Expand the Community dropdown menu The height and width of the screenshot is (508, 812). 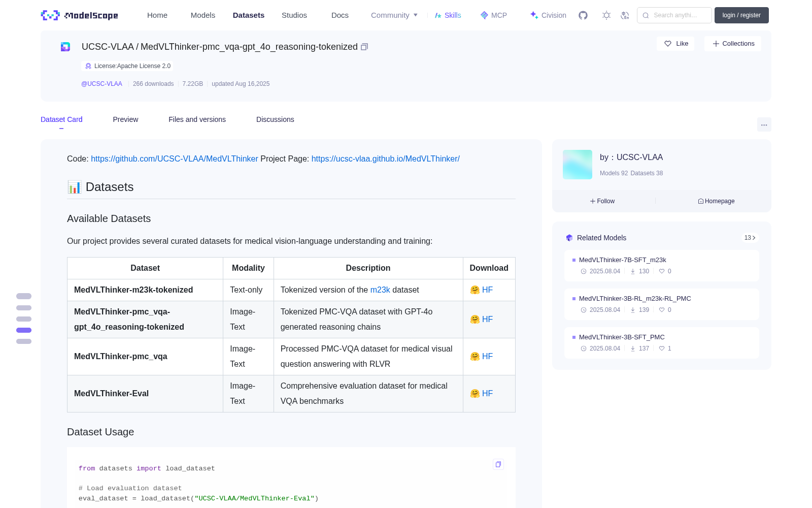tap(394, 15)
